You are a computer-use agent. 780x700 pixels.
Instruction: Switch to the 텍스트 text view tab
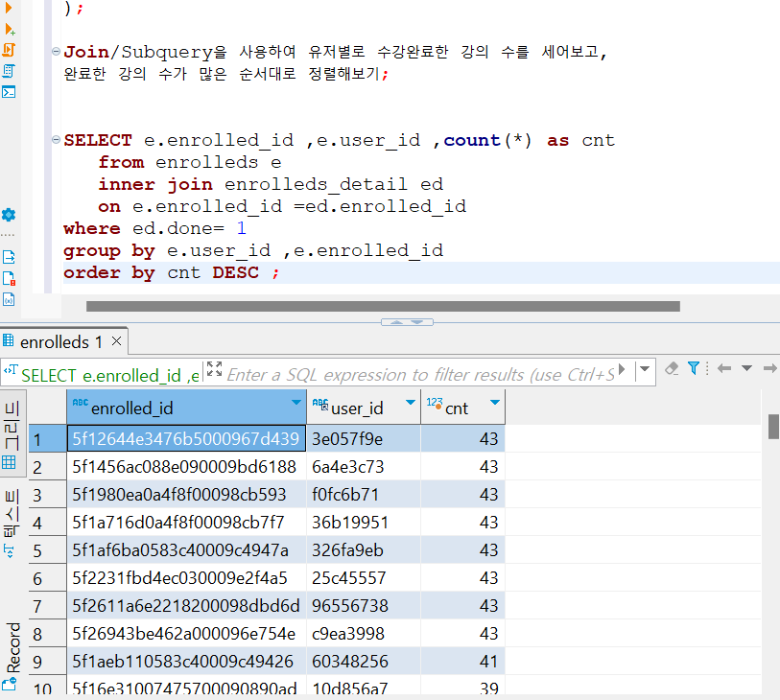click(11, 522)
